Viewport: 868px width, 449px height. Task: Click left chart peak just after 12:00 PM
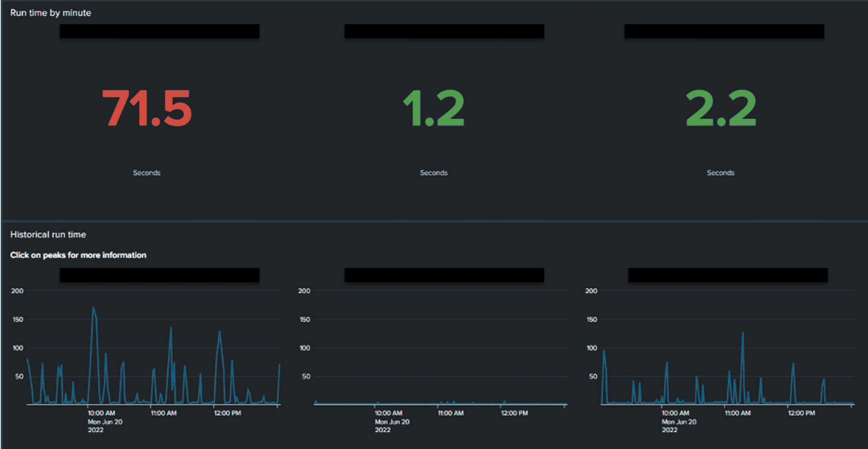click(220, 333)
